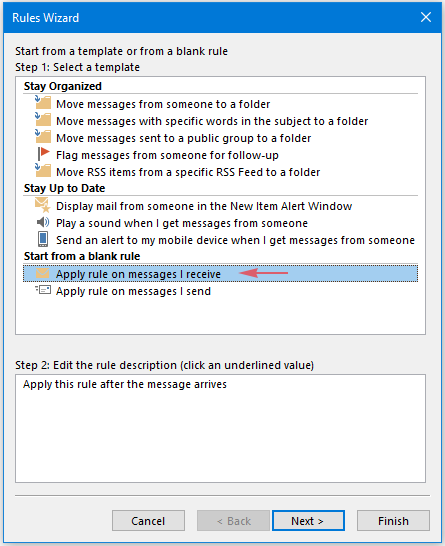This screenshot has width=445, height=546.
Task: Click inside the rule description box
Action: click(220, 429)
